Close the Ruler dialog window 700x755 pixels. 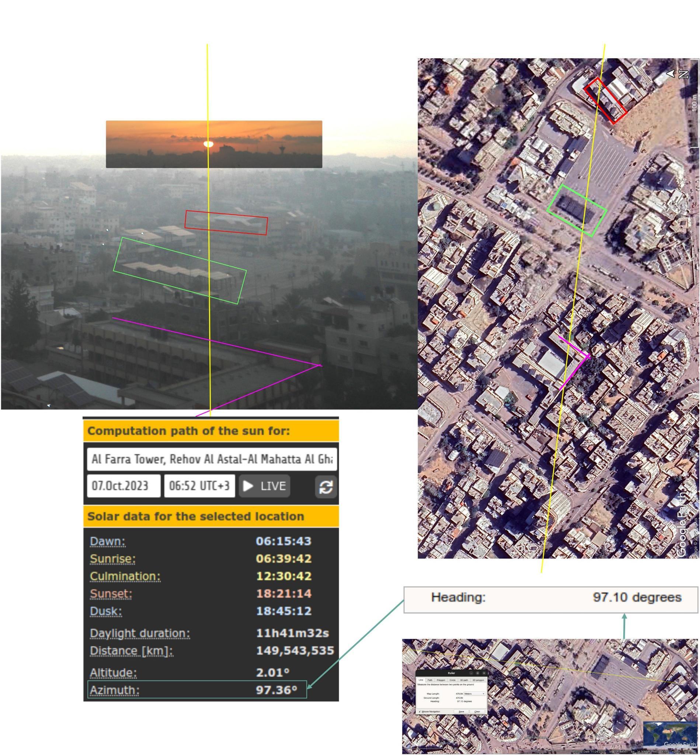(484, 673)
